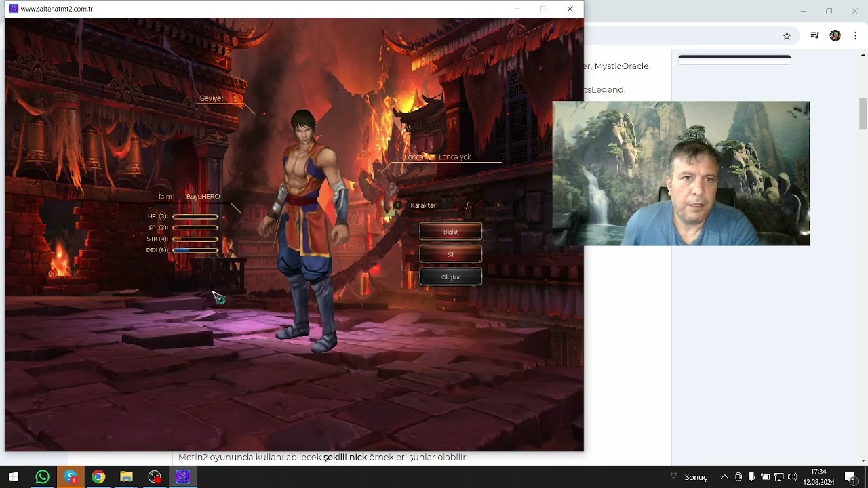Click the Seviye level label
Screen dimensions: 868x488
[211, 98]
